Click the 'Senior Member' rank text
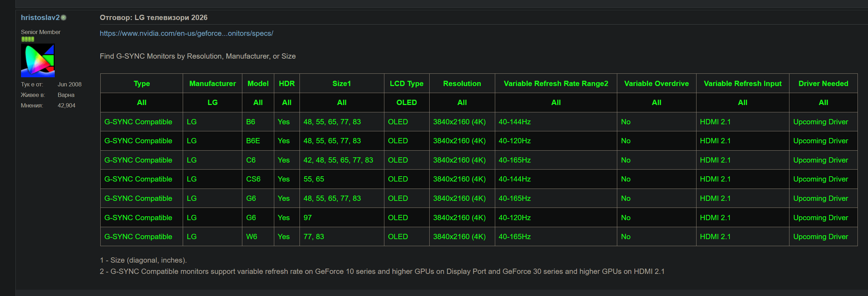The image size is (868, 296). click(x=41, y=32)
